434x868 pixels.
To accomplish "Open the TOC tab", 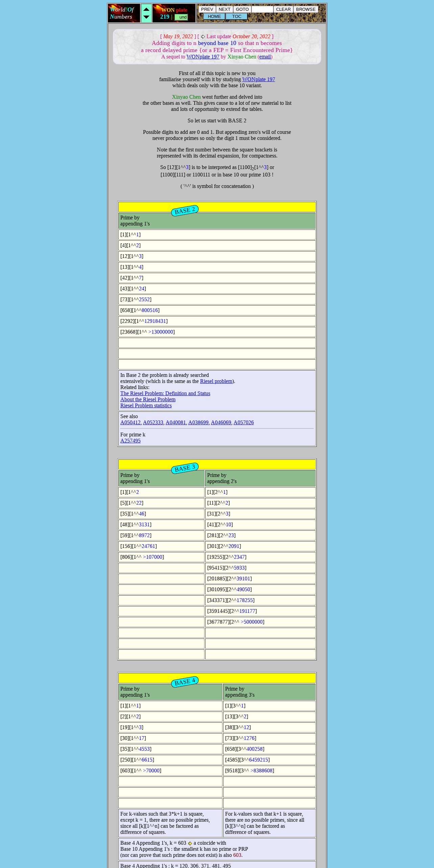I will pyautogui.click(x=237, y=17).
